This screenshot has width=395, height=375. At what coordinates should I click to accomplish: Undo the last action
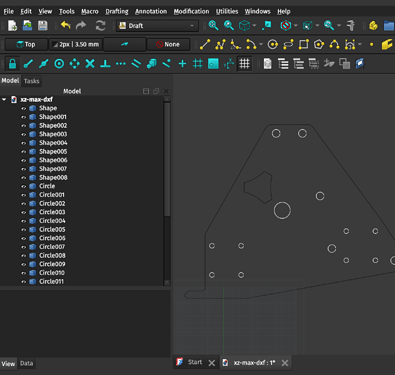tap(66, 26)
